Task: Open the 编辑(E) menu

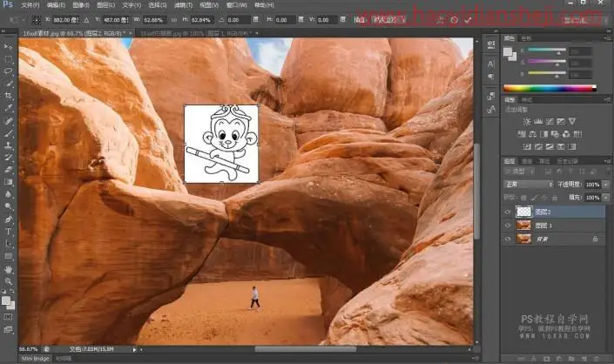Action: tap(56, 5)
